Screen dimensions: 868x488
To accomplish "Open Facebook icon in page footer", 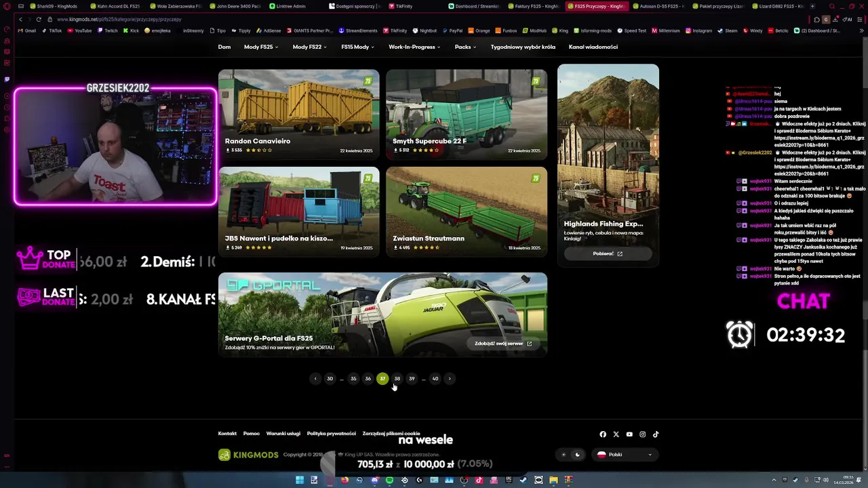I will 603,434.
